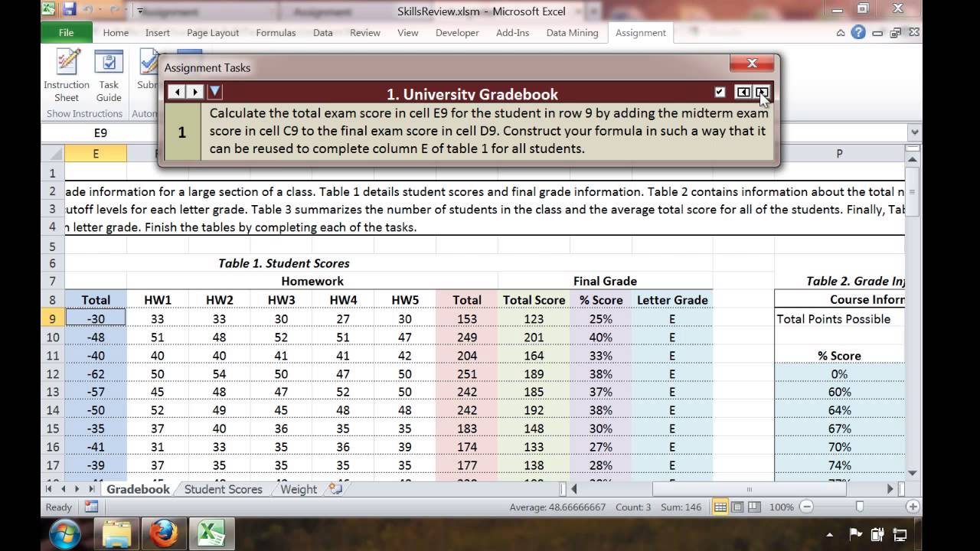This screenshot has height=551, width=980.
Task: Open Firefox from the taskbar
Action: [164, 533]
